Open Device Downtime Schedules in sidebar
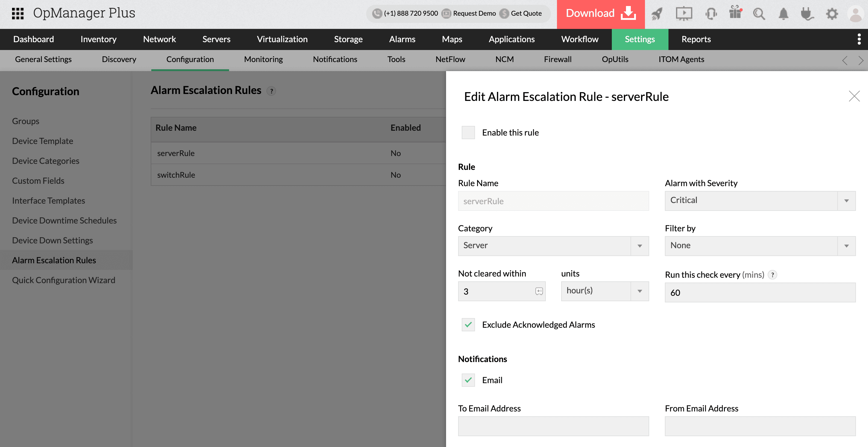The height and width of the screenshot is (447, 868). tap(64, 220)
